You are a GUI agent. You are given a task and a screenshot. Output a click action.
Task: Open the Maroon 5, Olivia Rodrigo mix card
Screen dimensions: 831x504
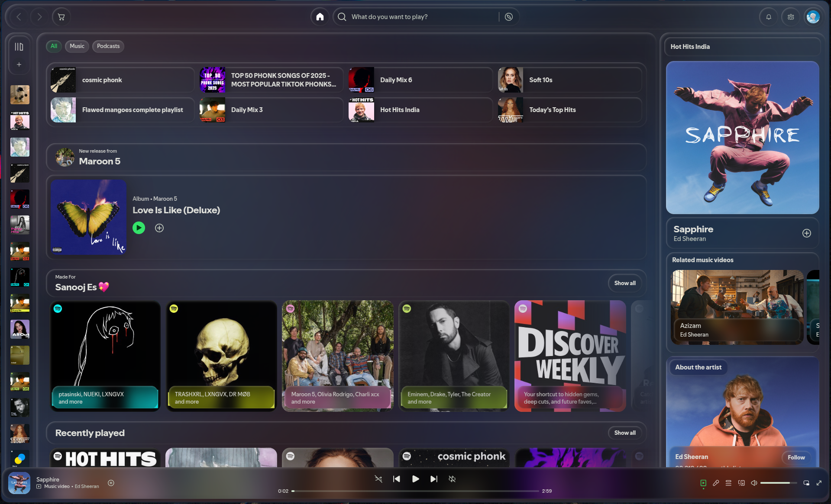point(338,356)
